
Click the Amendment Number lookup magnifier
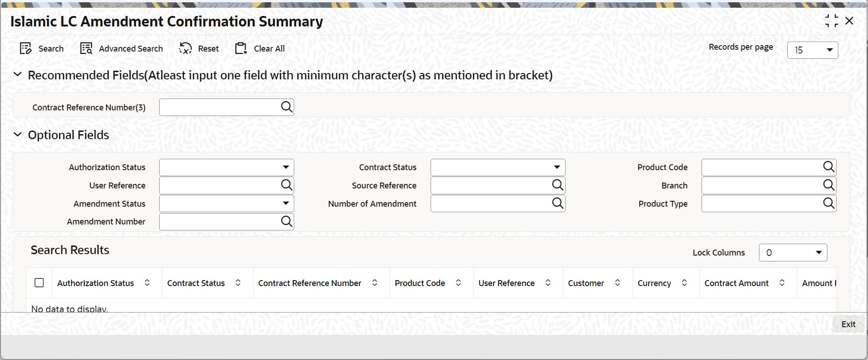click(x=286, y=221)
